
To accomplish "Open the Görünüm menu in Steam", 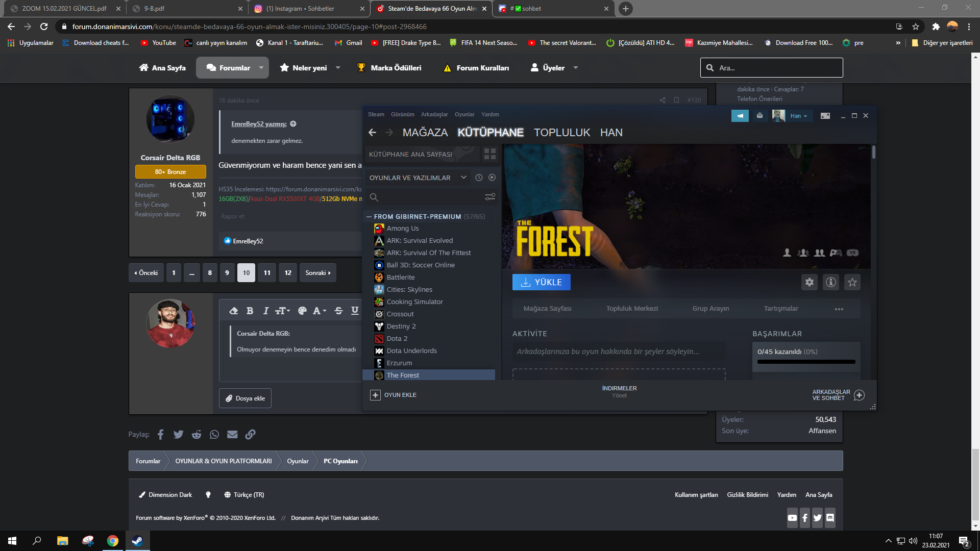I will (402, 114).
